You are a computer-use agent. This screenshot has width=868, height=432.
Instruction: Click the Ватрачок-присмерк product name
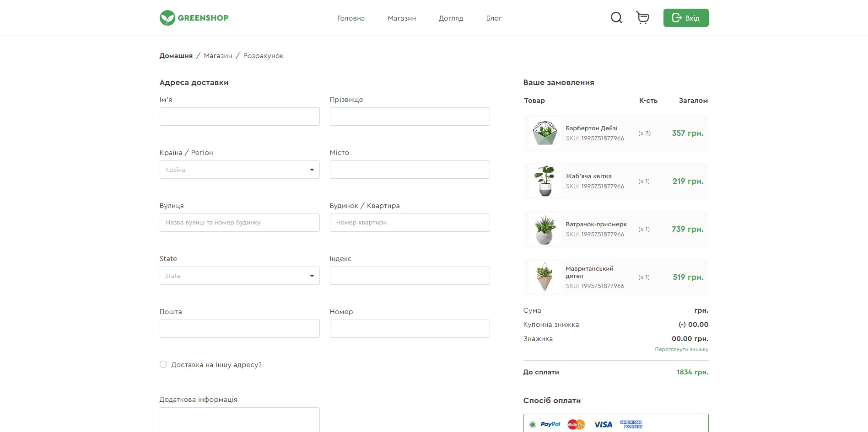pyautogui.click(x=596, y=224)
